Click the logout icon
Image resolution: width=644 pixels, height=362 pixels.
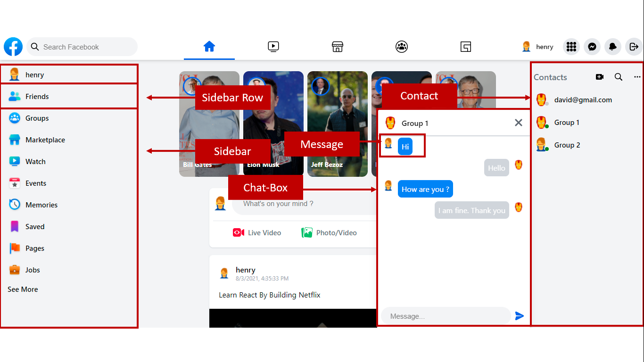pyautogui.click(x=634, y=47)
